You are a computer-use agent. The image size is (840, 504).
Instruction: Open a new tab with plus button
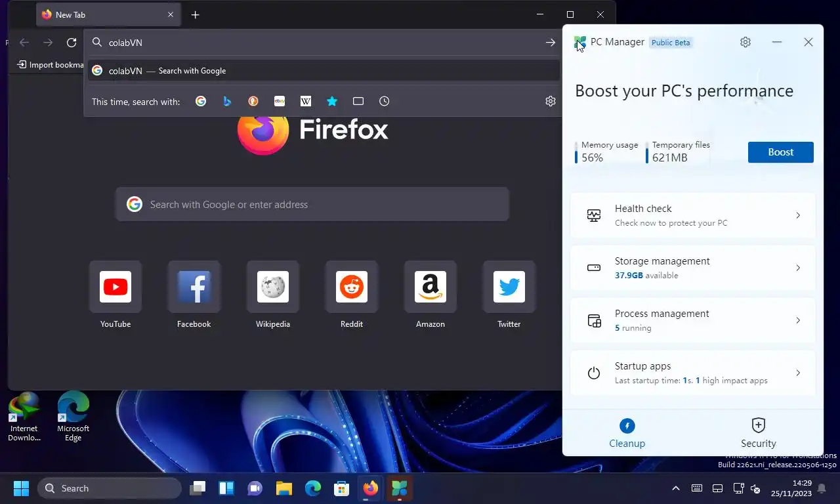[x=195, y=14]
